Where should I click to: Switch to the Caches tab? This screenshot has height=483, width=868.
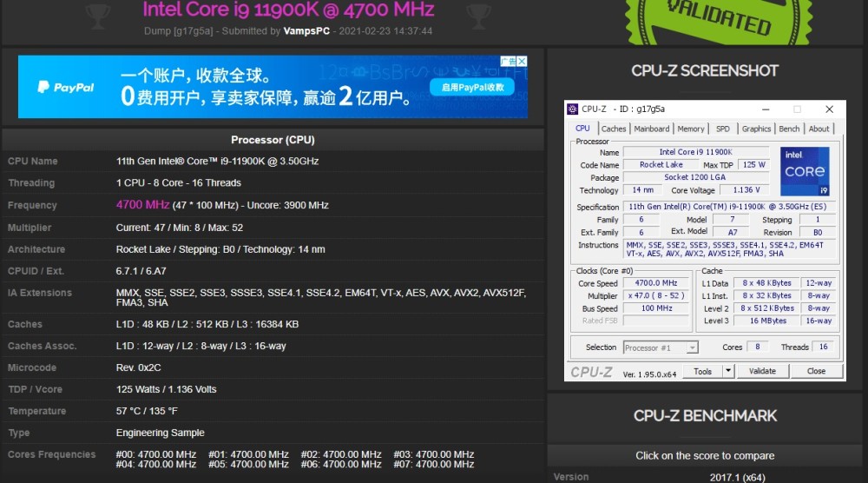(614, 129)
